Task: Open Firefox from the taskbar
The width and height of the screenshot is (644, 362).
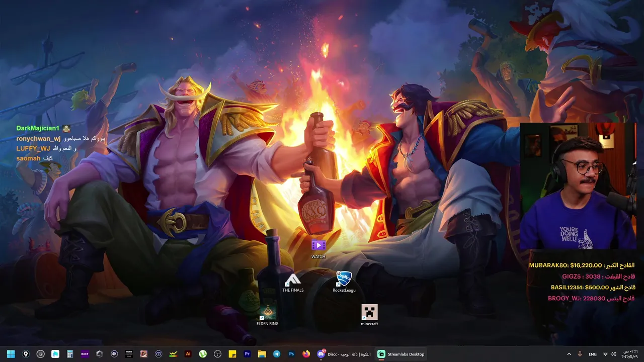Action: coord(306,354)
